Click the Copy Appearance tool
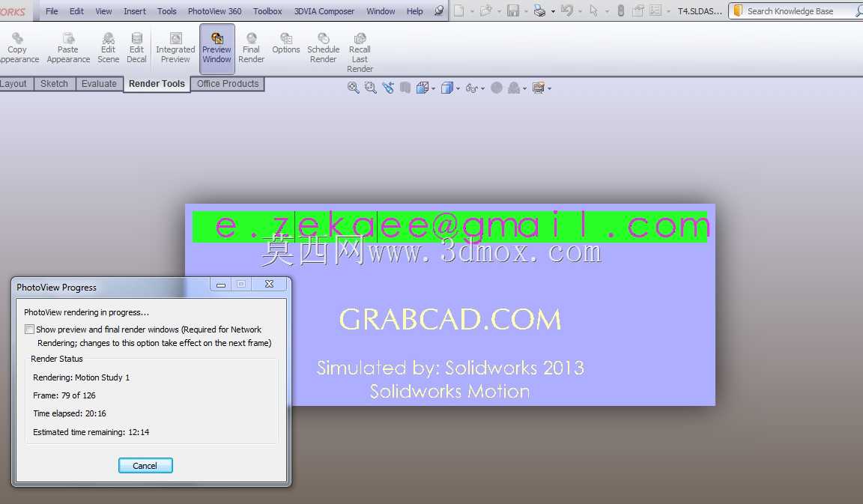This screenshot has width=863, height=504. pyautogui.click(x=18, y=49)
